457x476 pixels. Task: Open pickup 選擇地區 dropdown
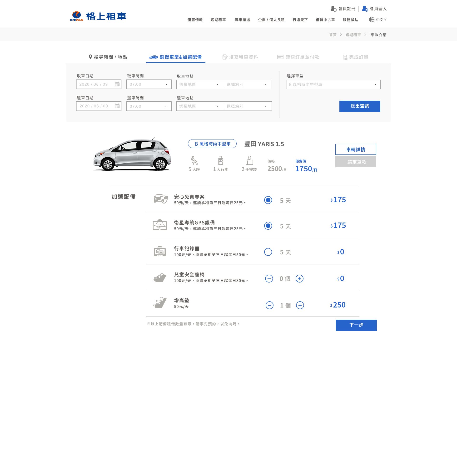pyautogui.click(x=200, y=84)
